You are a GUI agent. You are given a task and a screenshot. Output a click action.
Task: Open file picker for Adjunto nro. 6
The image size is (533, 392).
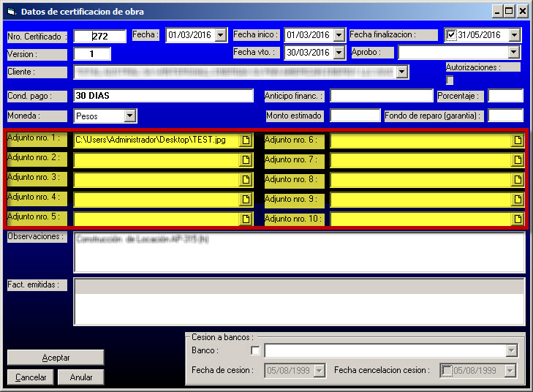518,140
